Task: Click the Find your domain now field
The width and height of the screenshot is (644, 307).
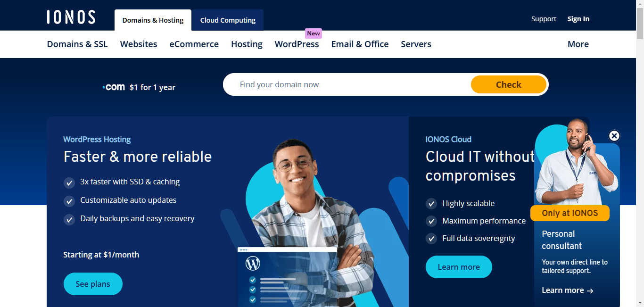Action: [347, 84]
